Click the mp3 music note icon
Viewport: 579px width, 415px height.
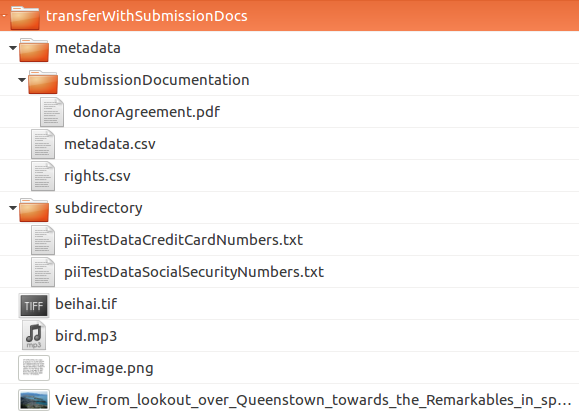click(34, 336)
